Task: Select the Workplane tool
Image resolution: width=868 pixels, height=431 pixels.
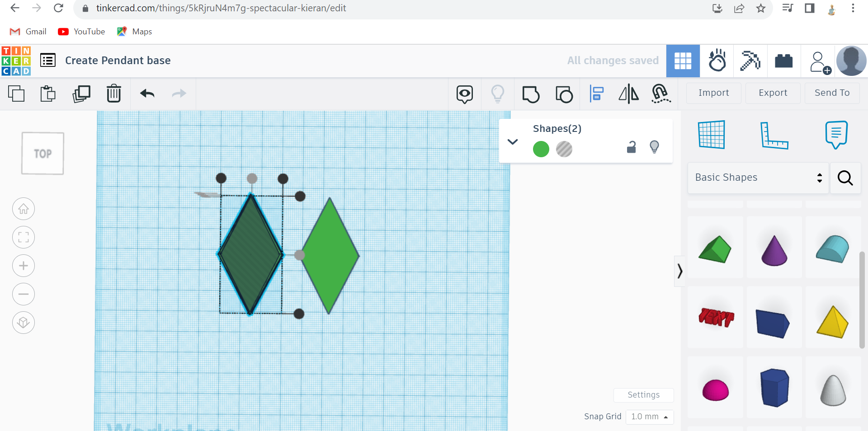Action: click(x=711, y=134)
